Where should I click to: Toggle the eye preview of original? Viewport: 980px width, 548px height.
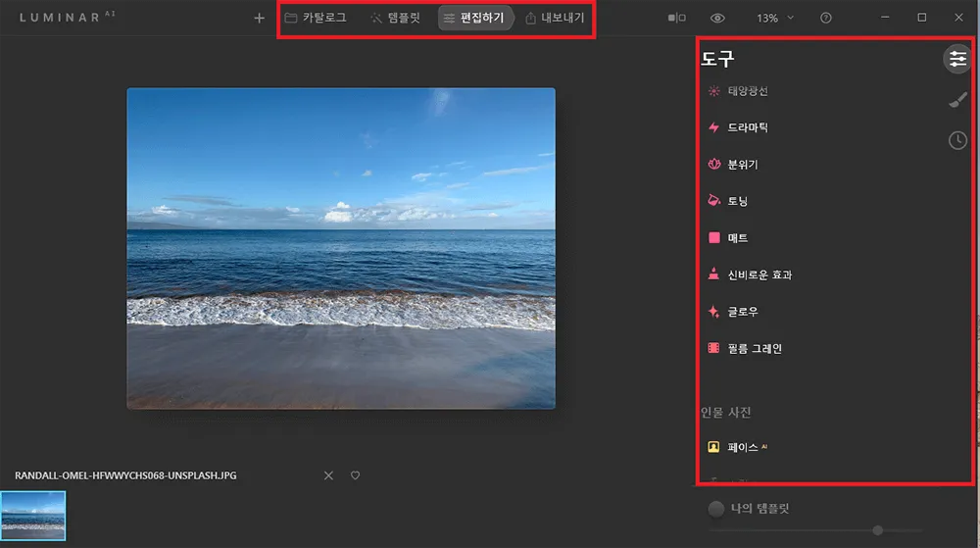pos(718,18)
